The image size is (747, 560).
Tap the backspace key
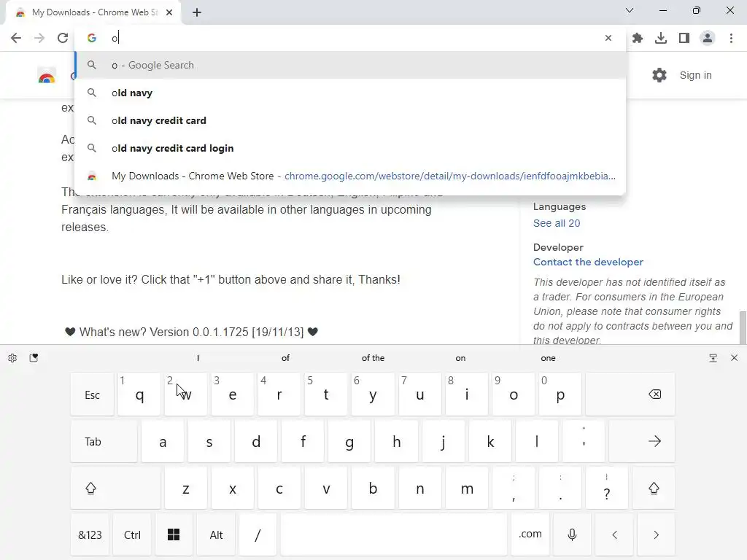(x=630, y=394)
